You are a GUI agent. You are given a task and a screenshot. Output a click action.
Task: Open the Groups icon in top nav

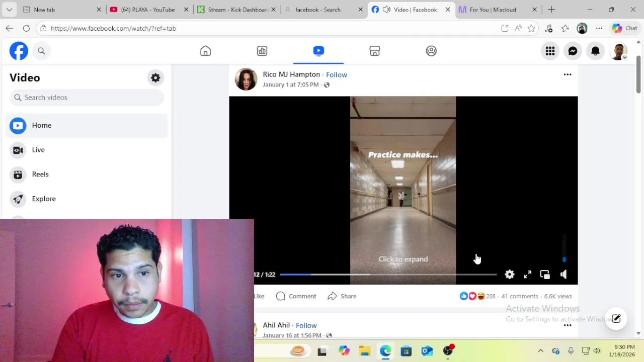431,51
